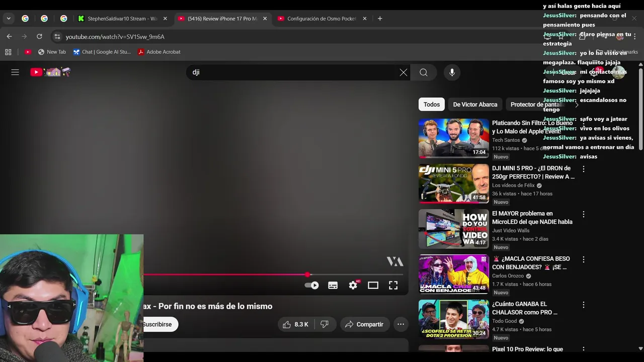
Task: Show the next filter chips with the arrow
Action: click(577, 105)
